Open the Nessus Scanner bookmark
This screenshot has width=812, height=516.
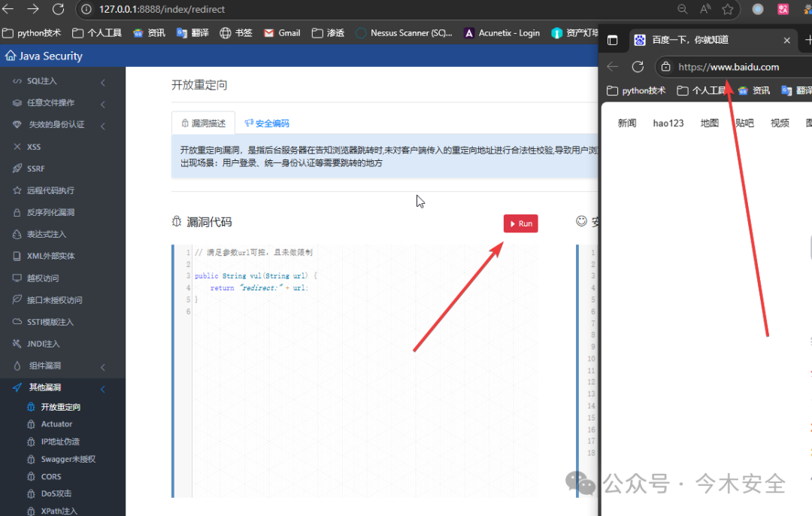(x=404, y=32)
